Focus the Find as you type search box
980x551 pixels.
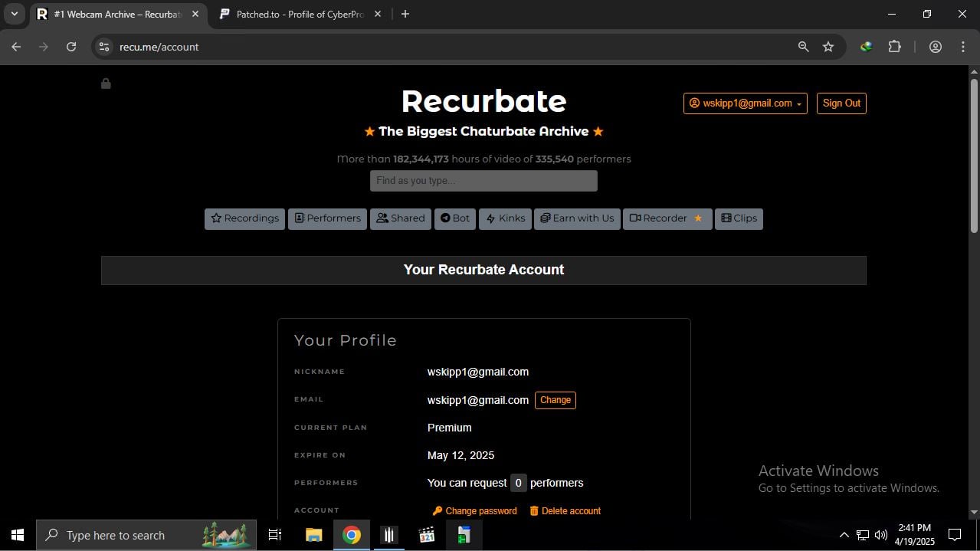pos(483,181)
